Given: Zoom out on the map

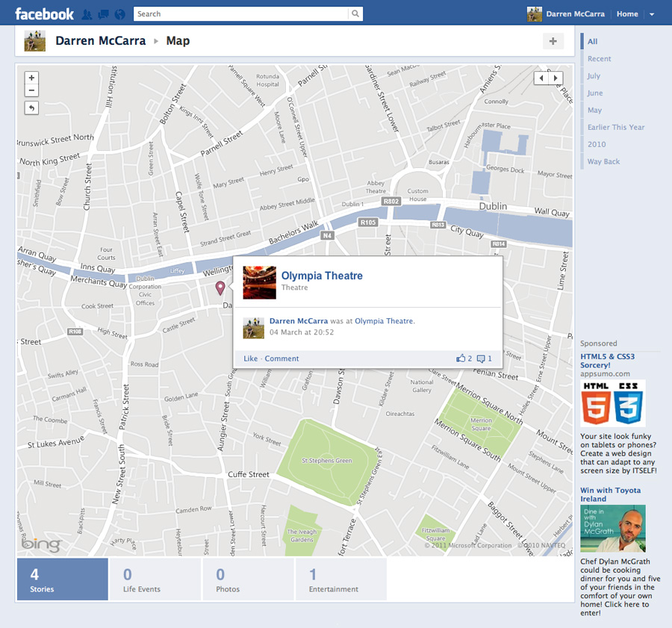Looking at the screenshot, I should pos(31,90).
